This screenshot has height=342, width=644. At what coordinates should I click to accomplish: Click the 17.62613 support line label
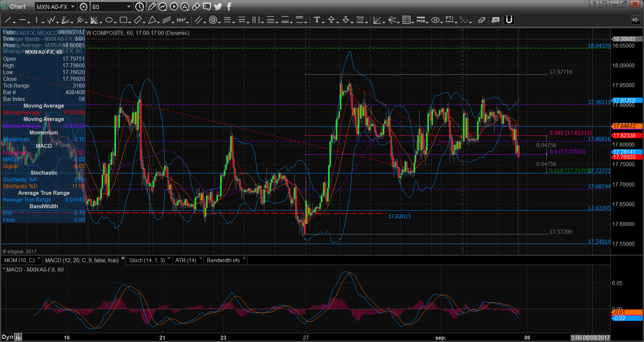[399, 216]
